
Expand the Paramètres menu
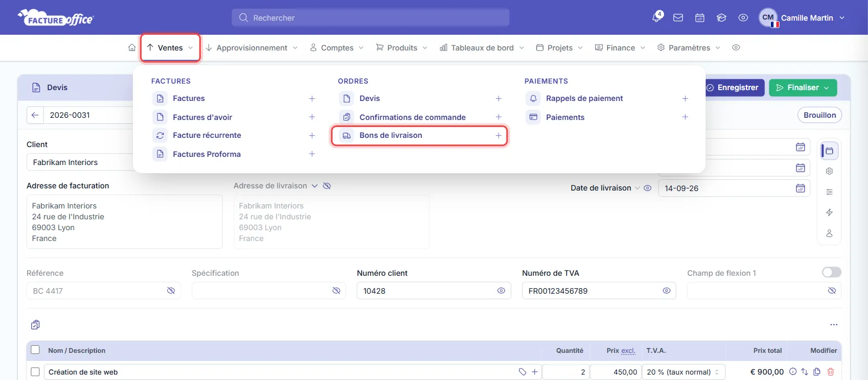(689, 48)
